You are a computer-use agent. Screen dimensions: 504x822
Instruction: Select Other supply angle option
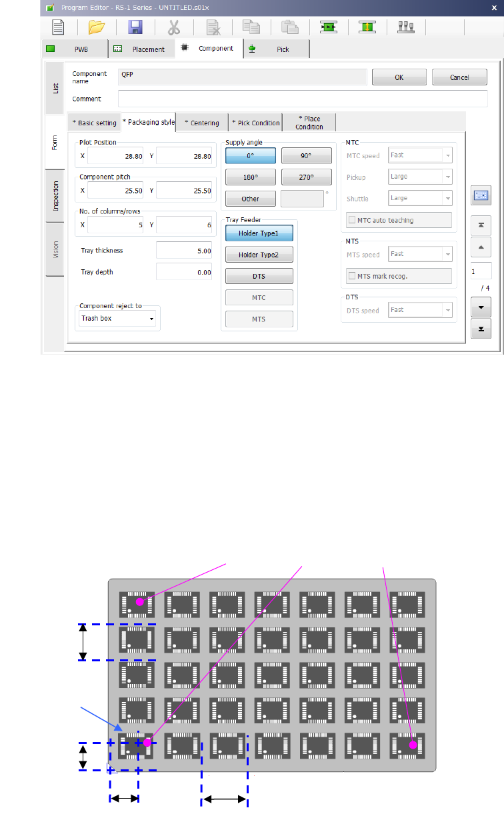click(251, 199)
